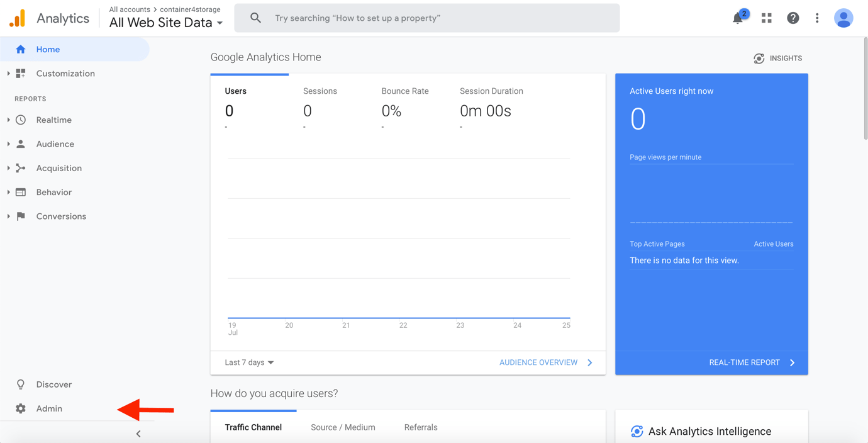Viewport: 868px width, 443px height.
Task: Click the Admin gear icon
Action: (x=21, y=408)
